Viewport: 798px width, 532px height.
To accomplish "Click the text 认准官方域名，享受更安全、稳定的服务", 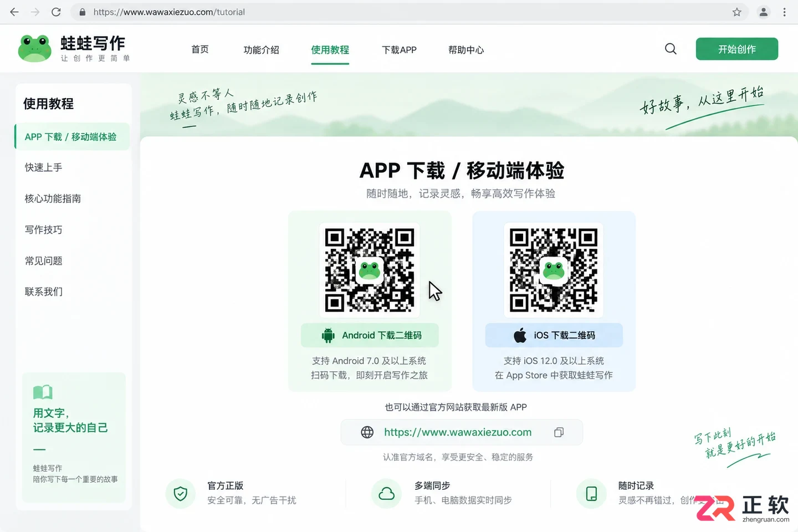I will point(458,457).
